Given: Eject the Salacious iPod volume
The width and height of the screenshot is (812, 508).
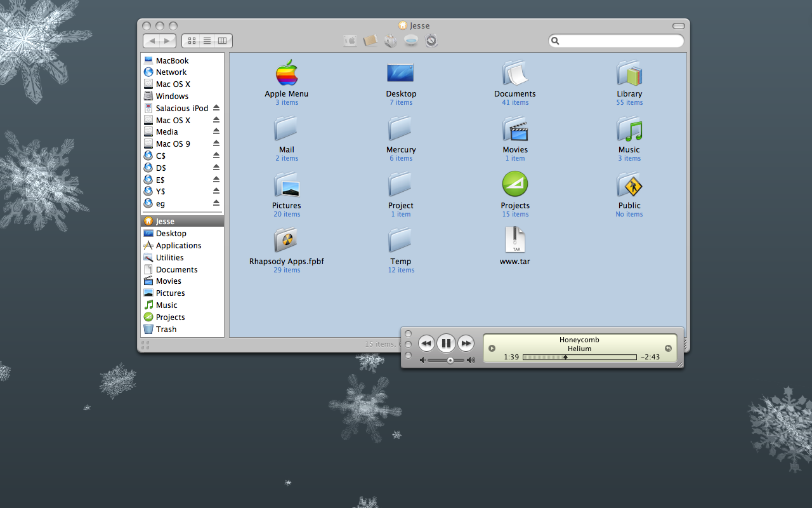Looking at the screenshot, I should (216, 108).
